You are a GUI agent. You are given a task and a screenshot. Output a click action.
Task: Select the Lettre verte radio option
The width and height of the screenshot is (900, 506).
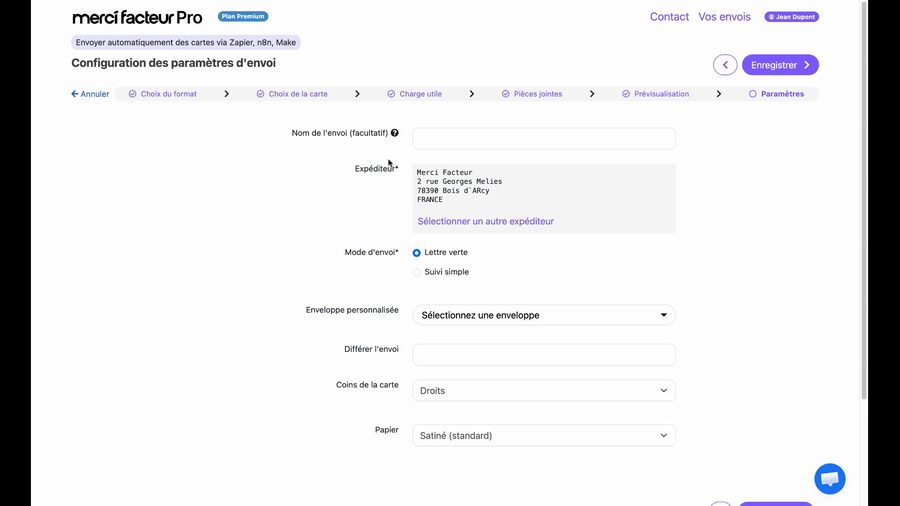[417, 253]
